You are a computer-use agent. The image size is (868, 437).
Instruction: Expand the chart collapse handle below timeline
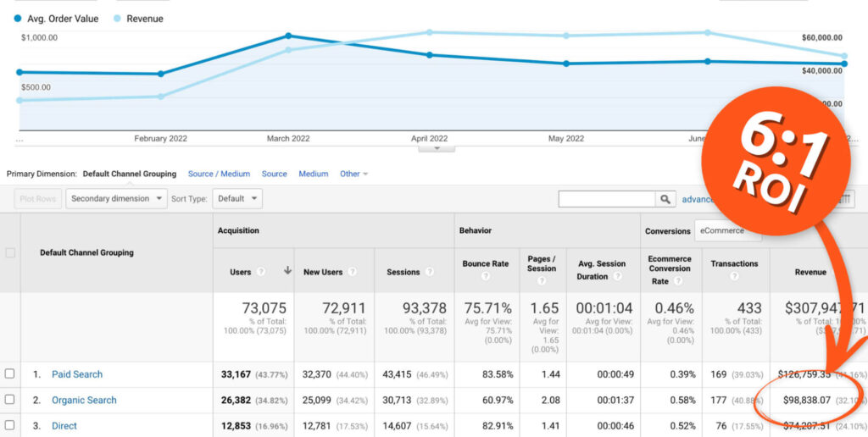tap(437, 148)
